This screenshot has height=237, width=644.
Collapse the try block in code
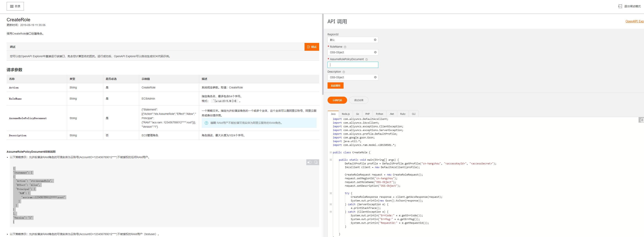(x=331, y=193)
